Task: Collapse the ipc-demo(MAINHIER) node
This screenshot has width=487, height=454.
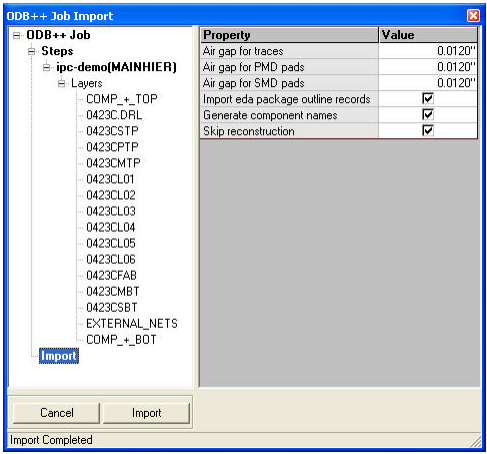Action: tap(46, 67)
